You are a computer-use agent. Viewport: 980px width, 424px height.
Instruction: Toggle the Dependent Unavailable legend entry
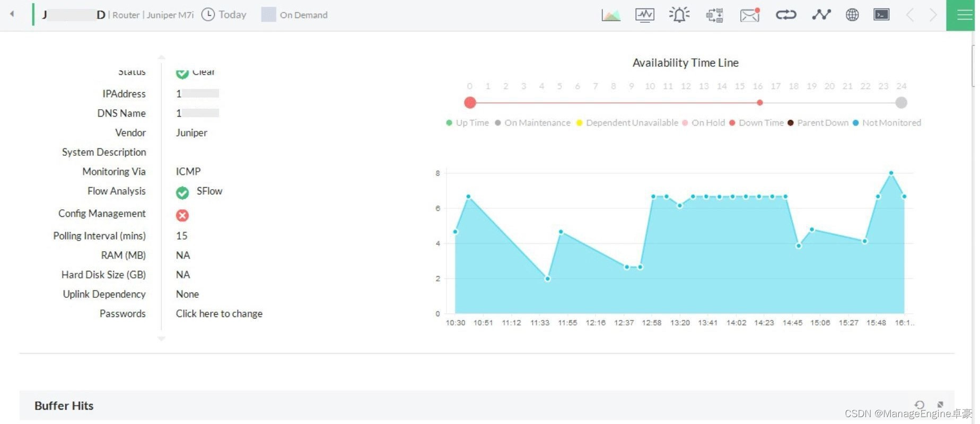coord(627,123)
